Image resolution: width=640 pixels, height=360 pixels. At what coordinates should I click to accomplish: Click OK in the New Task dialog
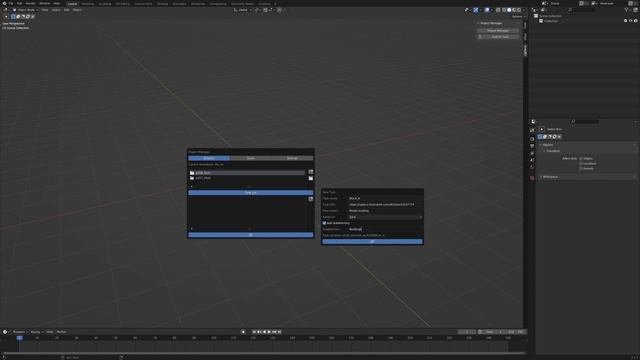pos(372,242)
